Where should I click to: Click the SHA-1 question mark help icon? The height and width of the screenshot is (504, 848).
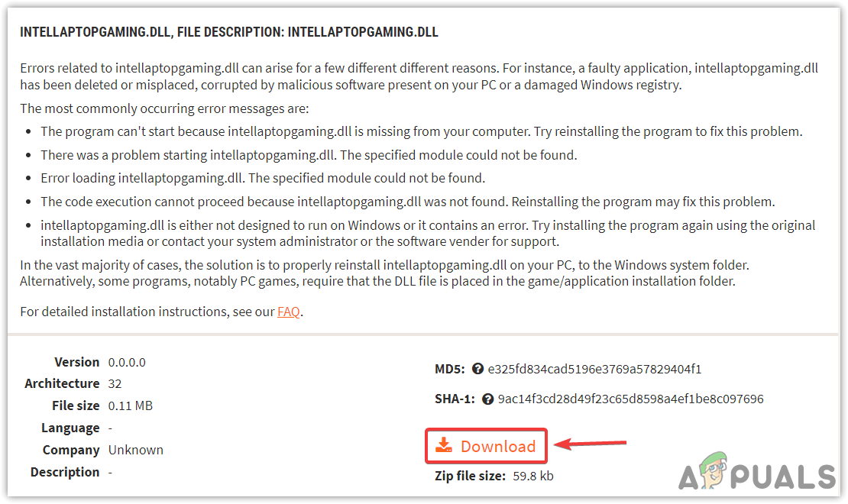(487, 399)
